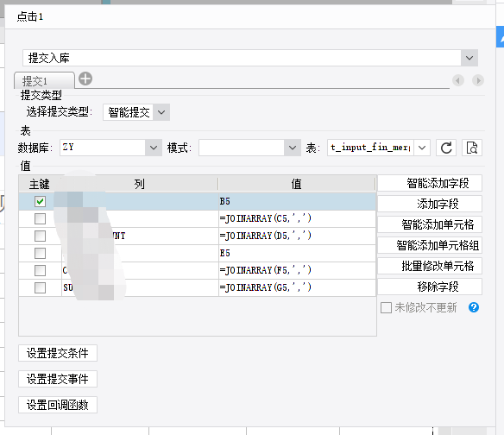Toggle the 未修改不更新 checkbox
Image resolution: width=504 pixels, height=435 pixels.
(x=386, y=307)
